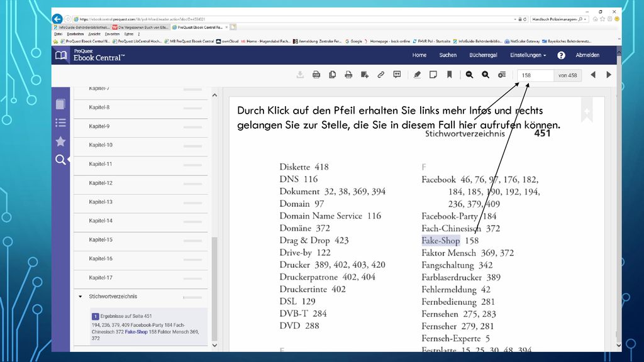Click sidebar scroll up arrow
Screen dimensions: 644x362
pos(214,96)
